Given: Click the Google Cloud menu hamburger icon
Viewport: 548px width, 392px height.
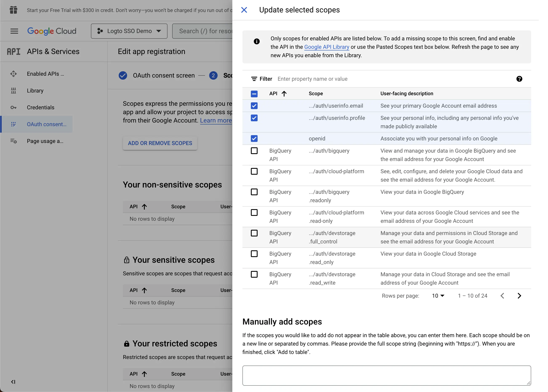Looking at the screenshot, I should coord(14,30).
